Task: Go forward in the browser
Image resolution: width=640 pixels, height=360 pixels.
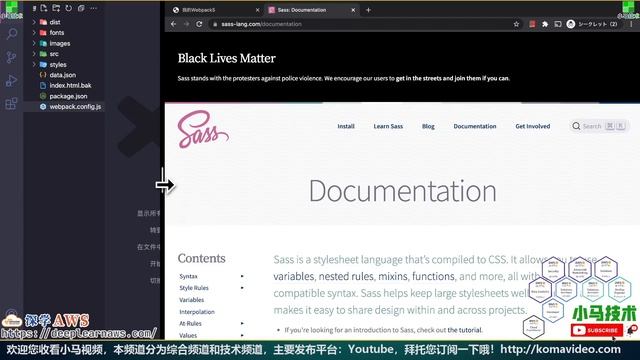Action: click(186, 24)
